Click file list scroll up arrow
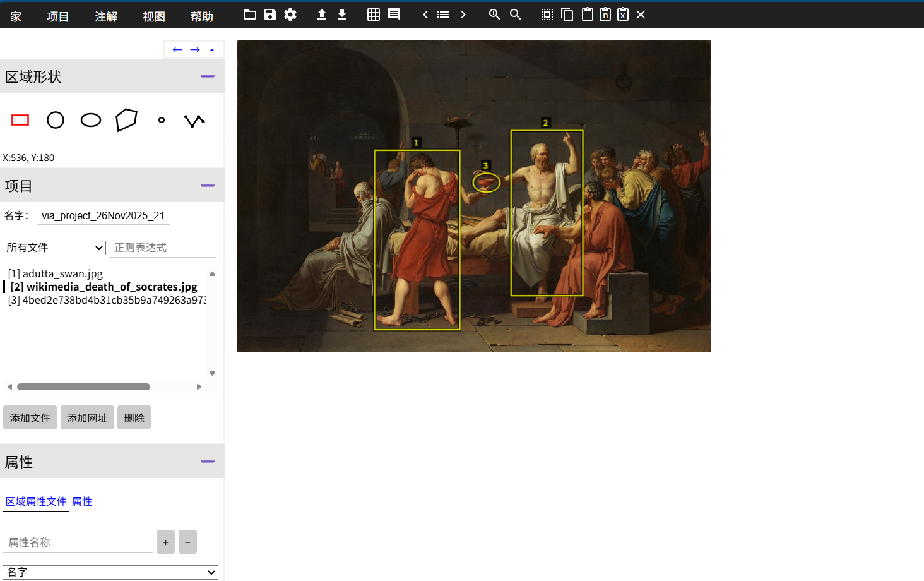The height and width of the screenshot is (581, 924). coord(213,273)
